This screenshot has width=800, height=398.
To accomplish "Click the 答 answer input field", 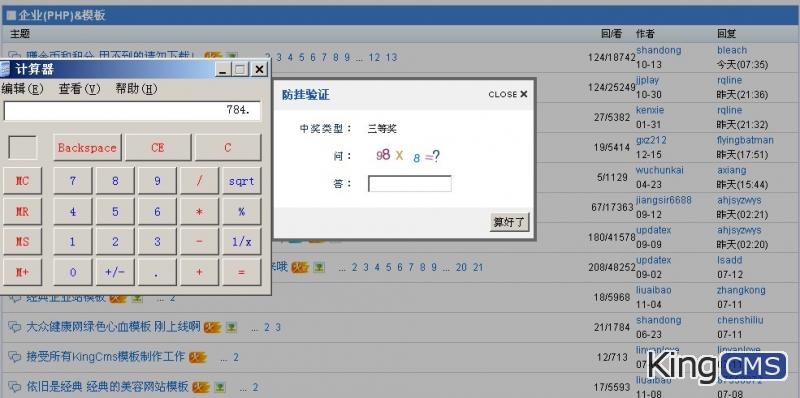I will (410, 184).
